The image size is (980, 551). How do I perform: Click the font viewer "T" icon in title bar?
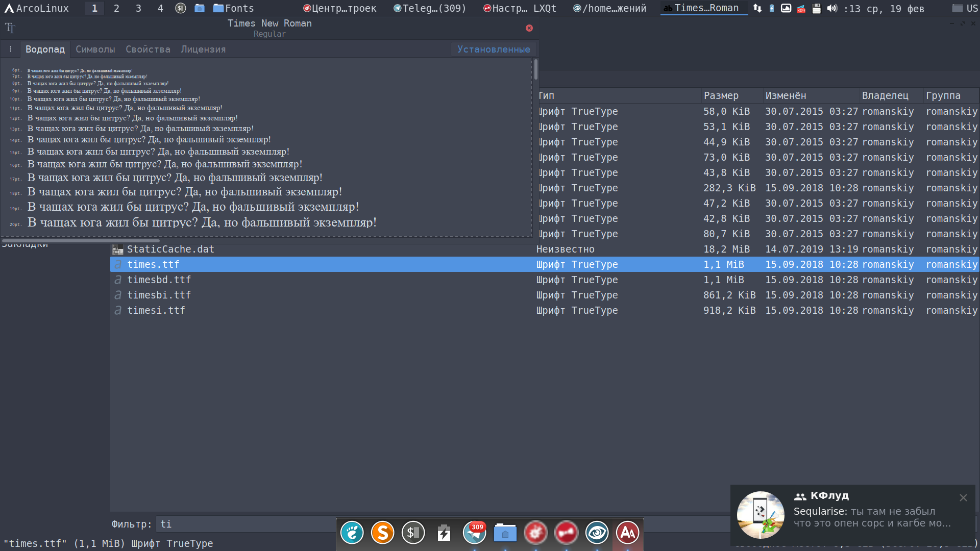tap(10, 28)
